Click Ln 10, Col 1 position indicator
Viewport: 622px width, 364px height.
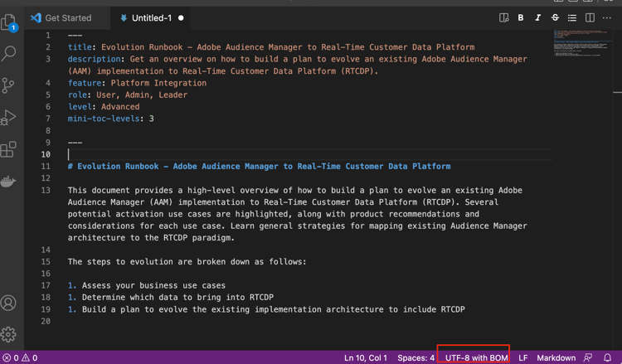[366, 357]
